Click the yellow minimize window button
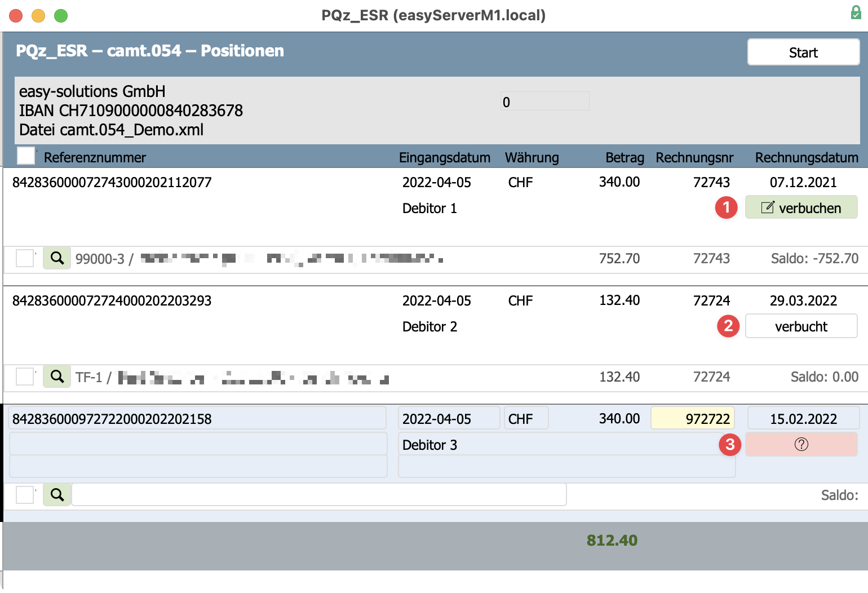 point(38,16)
